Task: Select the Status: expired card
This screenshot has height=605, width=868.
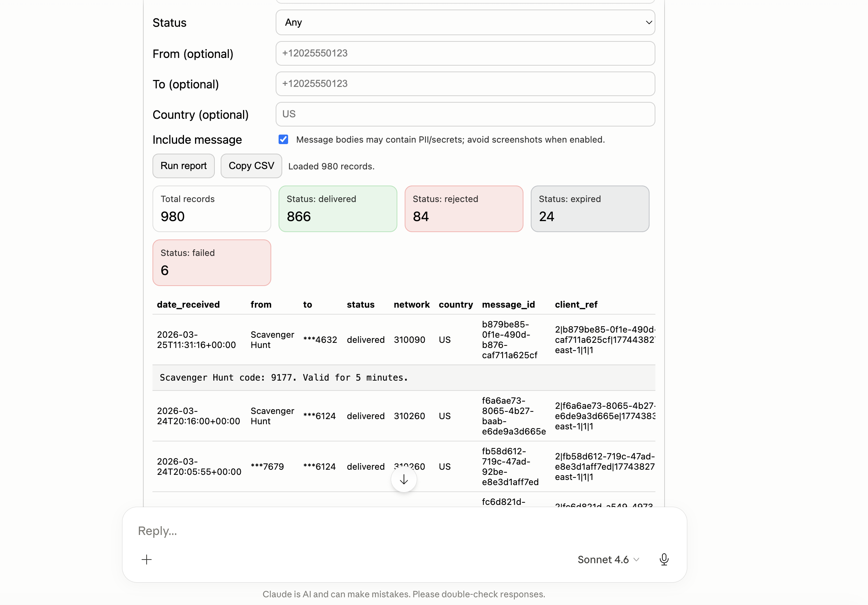Action: 590,209
